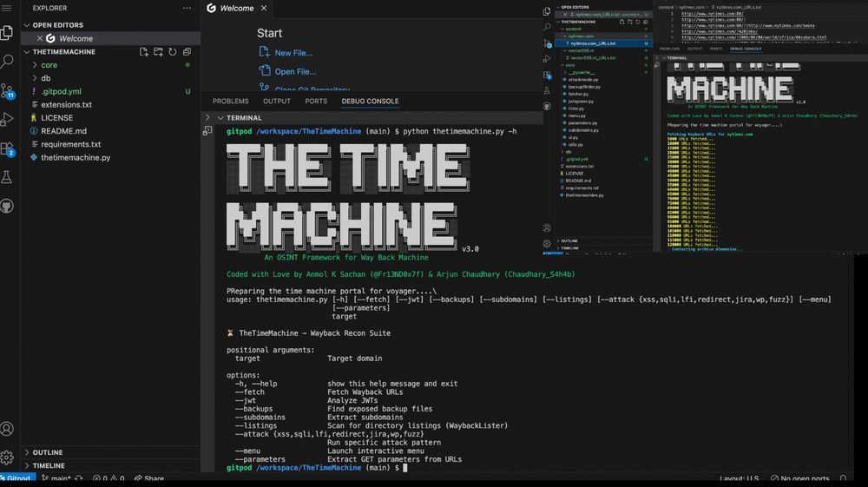Open Explorer's Views and More Actions ellipsis
This screenshot has height=487, width=868.
(x=187, y=9)
